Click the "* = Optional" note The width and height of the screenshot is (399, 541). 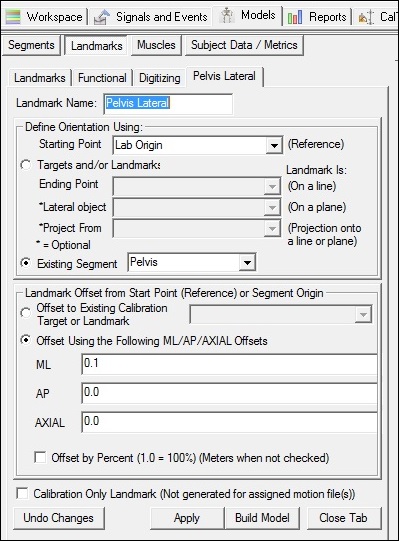coord(64,245)
